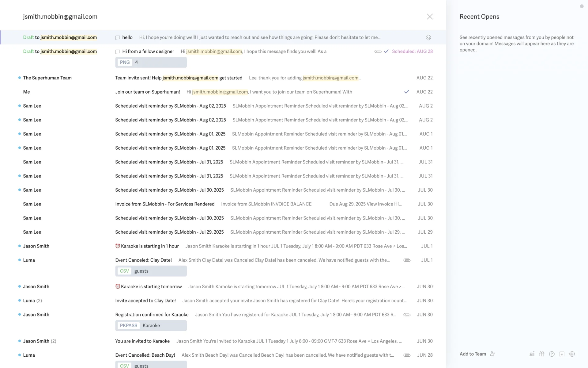Viewport: 588px width, 368px height.
Task: Open the Join our team on Superhuman email
Action: (x=147, y=92)
